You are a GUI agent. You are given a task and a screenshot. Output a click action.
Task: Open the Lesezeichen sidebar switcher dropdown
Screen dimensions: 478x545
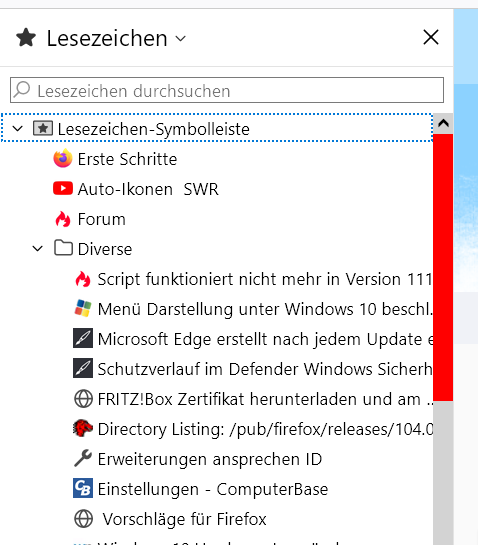[x=101, y=38]
